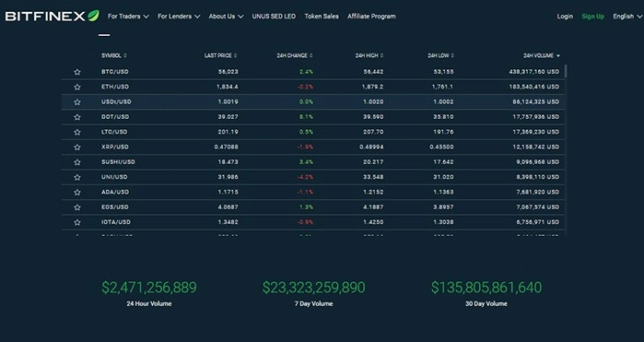Sort by 24H CHANGE column
Viewport: 644px width, 342px height.
pos(295,55)
